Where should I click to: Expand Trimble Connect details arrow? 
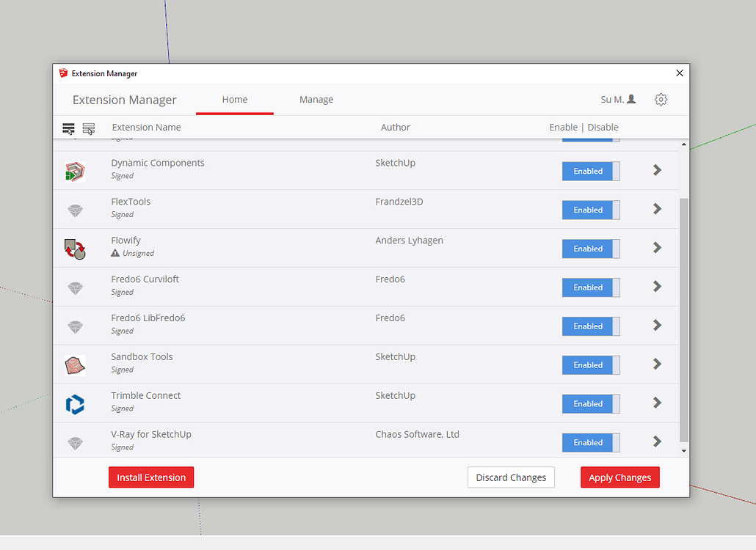(657, 403)
